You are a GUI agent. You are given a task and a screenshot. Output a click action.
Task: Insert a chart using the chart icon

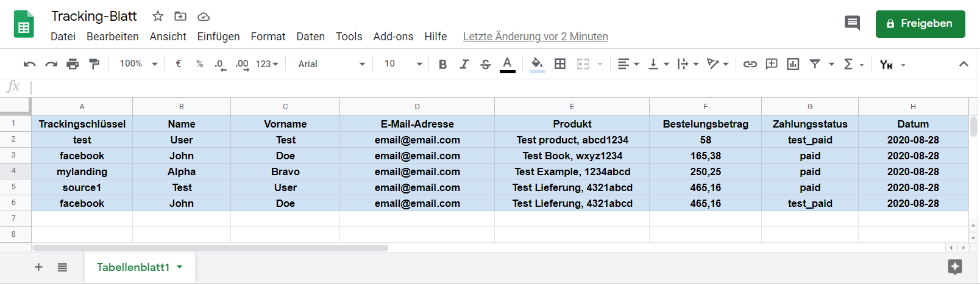pyautogui.click(x=793, y=64)
